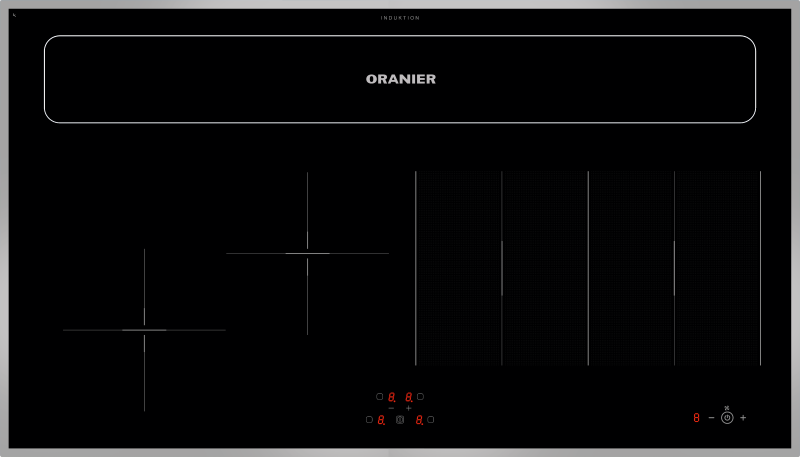Viewport: 800px width, 457px height.
Task: Click the front-left cooking zone cross marker
Action: (144, 330)
